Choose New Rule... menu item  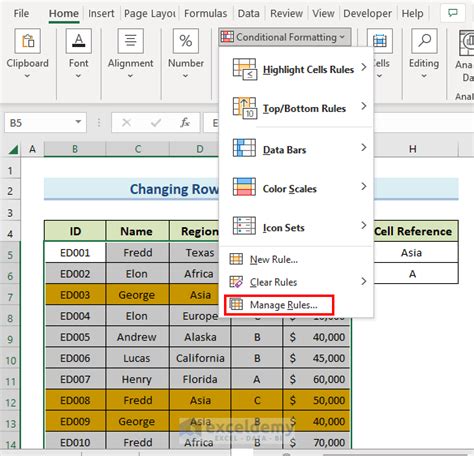297,259
